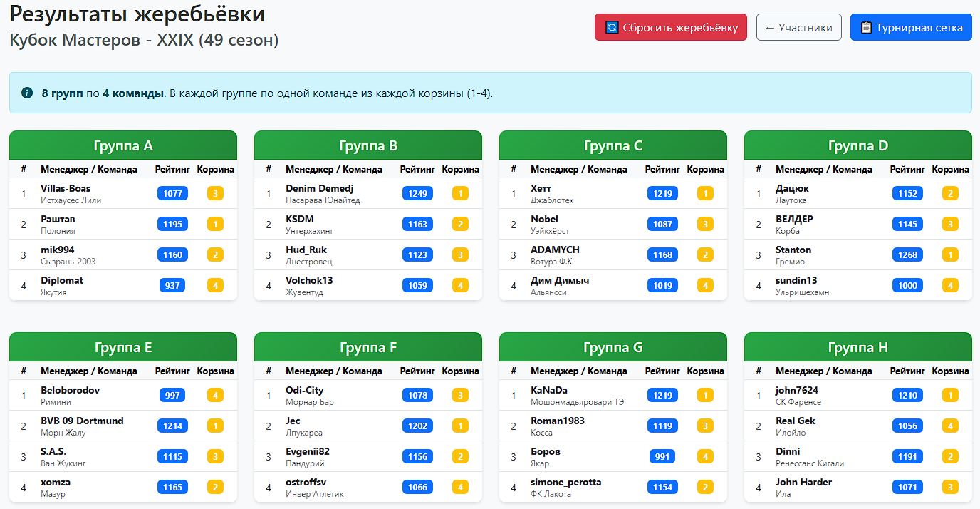Select manager Denim Demedj in Group B

319,188
